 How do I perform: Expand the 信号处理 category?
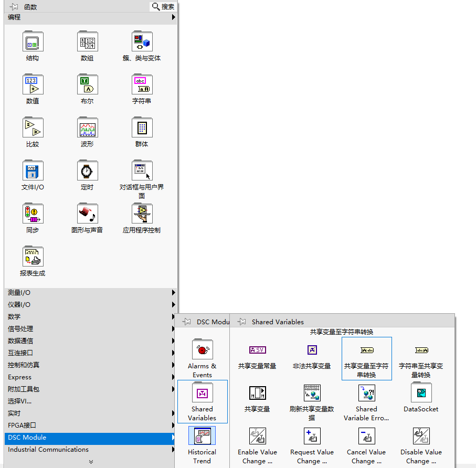91,328
